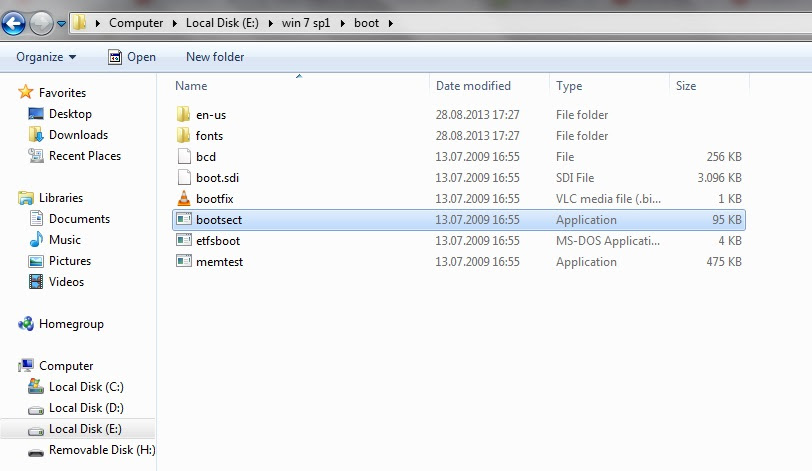Click the Desktop icon in Favorites
This screenshot has height=471, width=812.
[x=36, y=113]
